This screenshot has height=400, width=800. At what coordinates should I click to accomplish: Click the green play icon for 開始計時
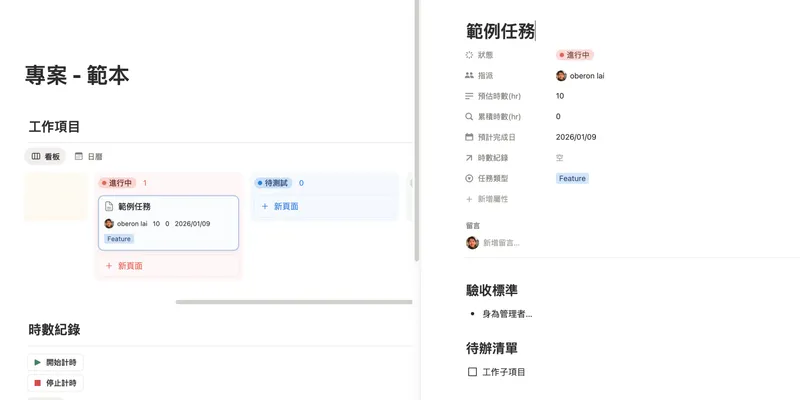point(37,362)
